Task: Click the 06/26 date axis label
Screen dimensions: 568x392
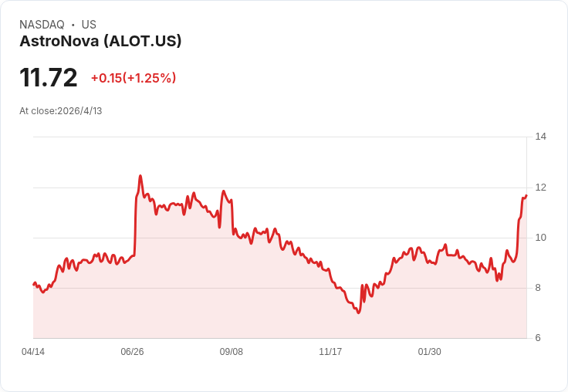Action: (x=132, y=352)
